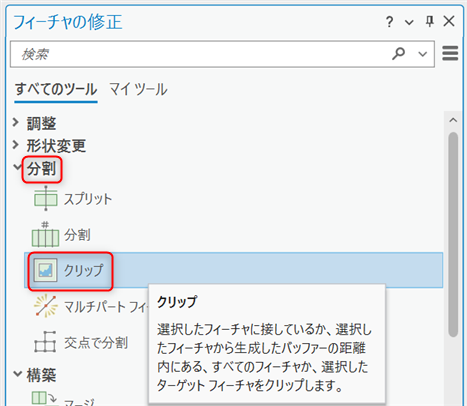Select the クリップ tool icon

[46, 270]
